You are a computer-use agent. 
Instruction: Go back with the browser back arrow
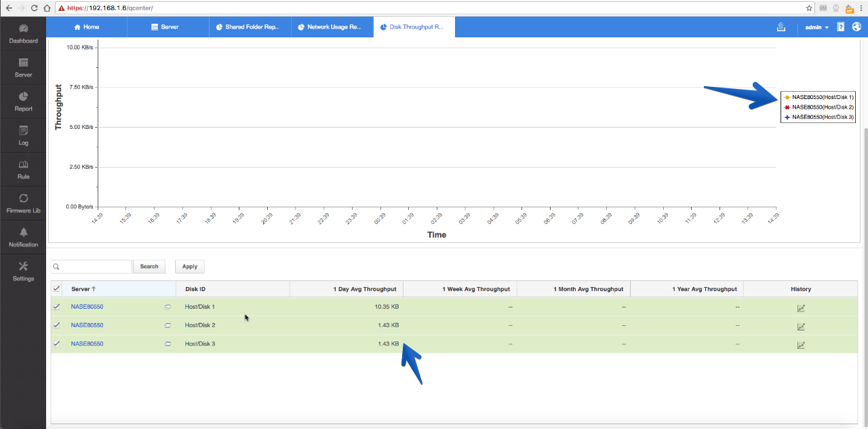tap(8, 8)
